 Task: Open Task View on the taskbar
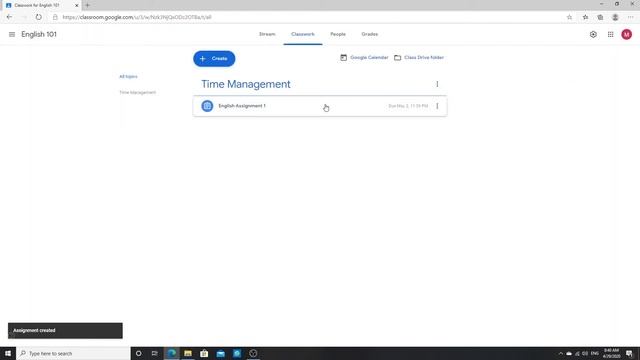(x=155, y=353)
